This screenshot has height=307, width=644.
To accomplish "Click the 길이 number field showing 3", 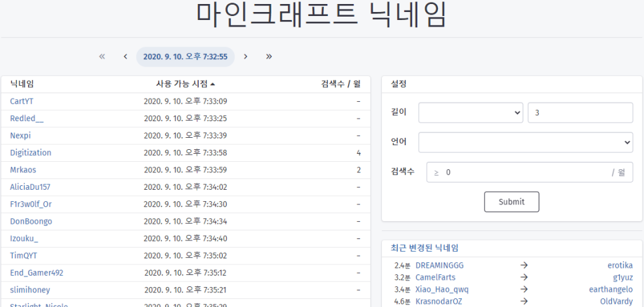I will tap(581, 113).
